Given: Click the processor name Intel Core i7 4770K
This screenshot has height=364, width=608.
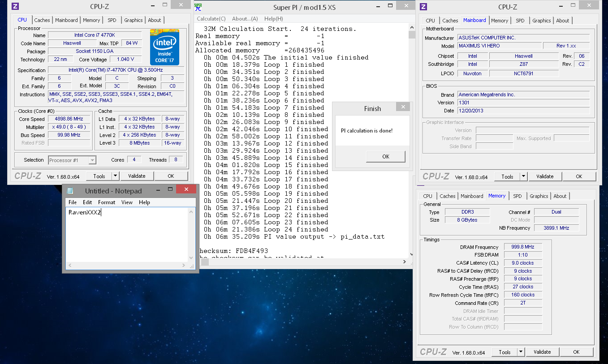Looking at the screenshot, I should 95,35.
